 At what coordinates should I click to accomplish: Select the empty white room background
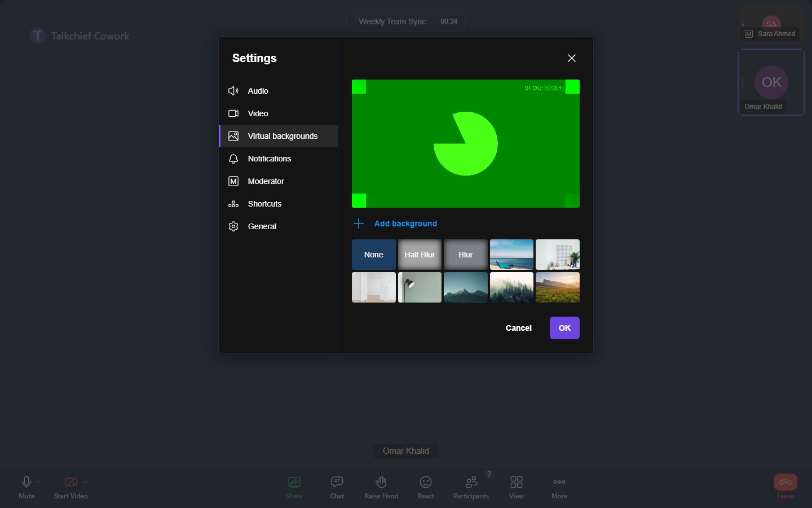pyautogui.click(x=374, y=287)
